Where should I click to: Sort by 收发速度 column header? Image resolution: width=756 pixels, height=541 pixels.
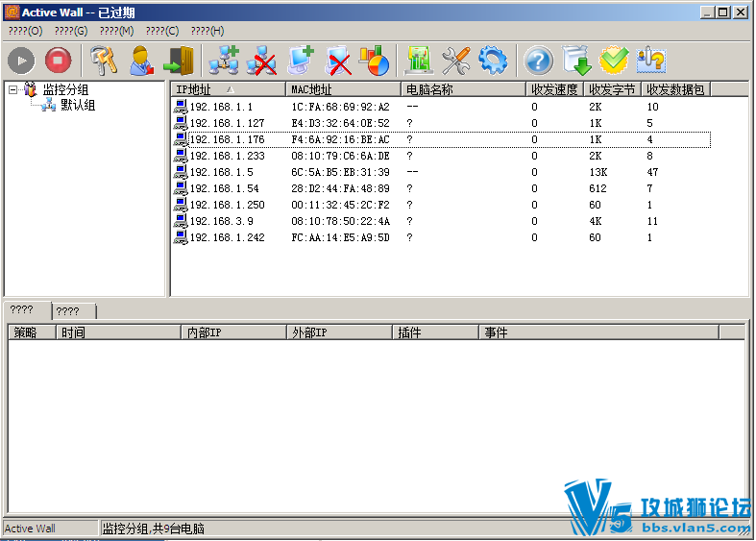tap(555, 89)
